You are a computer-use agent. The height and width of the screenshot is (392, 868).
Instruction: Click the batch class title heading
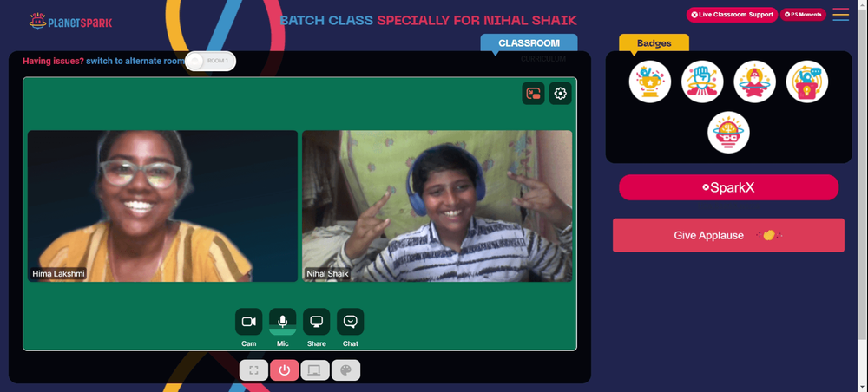pos(429,21)
